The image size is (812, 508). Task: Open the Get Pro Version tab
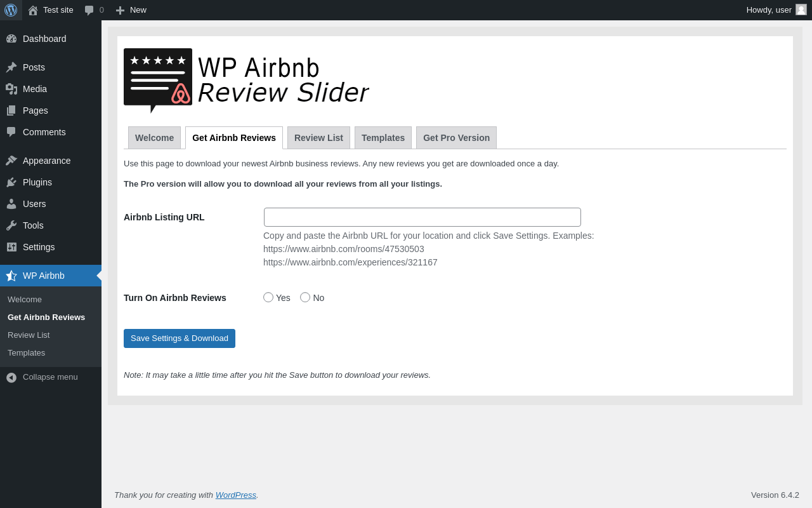pyautogui.click(x=456, y=138)
